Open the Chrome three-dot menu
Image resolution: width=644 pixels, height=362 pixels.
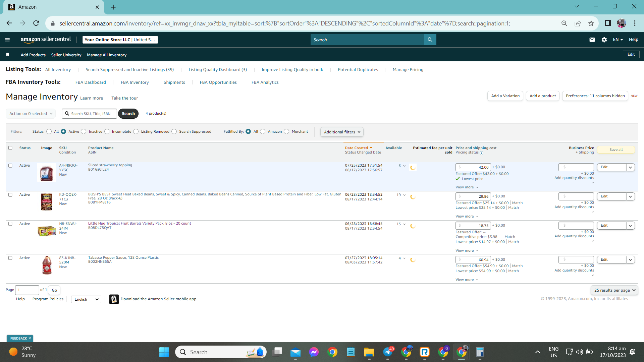(x=635, y=23)
